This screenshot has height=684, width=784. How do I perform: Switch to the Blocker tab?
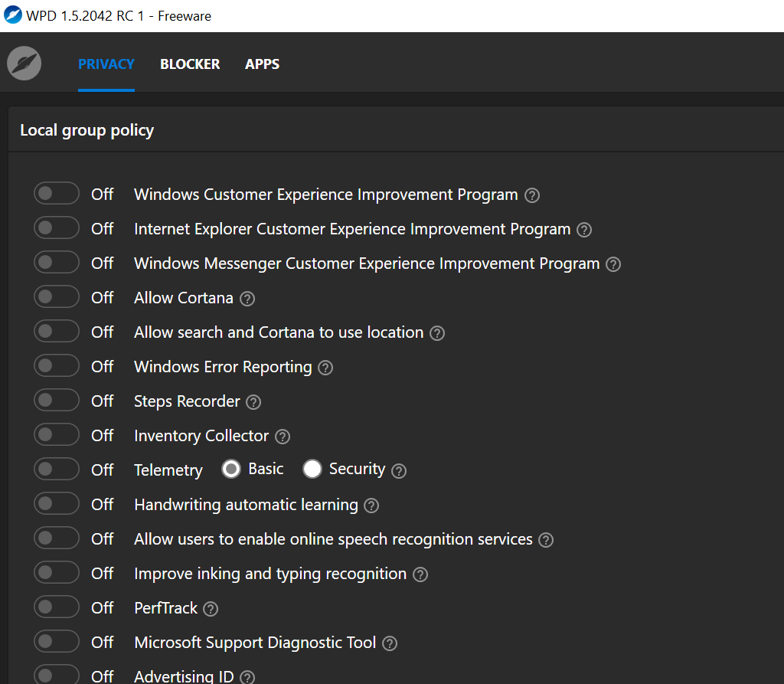click(x=190, y=64)
